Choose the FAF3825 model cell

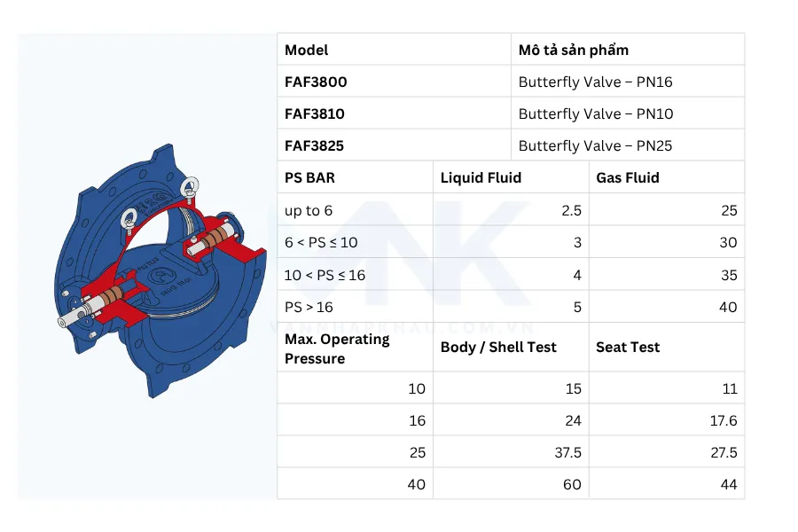click(315, 145)
